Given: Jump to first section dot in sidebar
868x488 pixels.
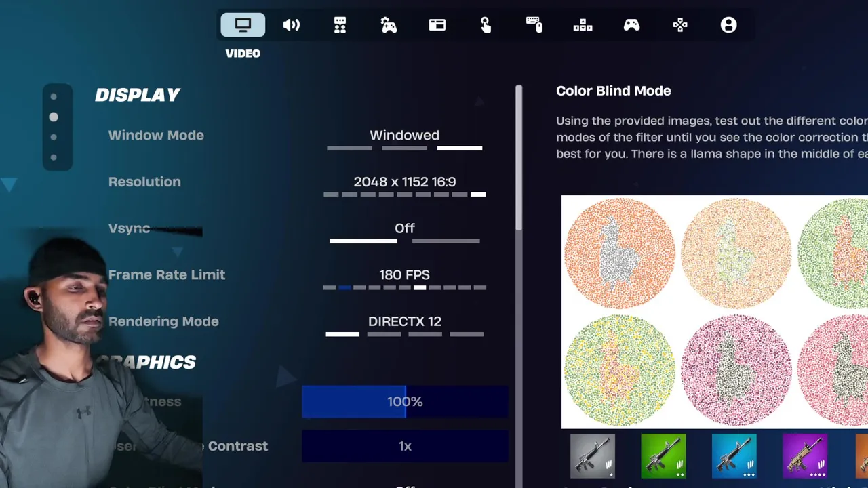Looking at the screenshot, I should (x=54, y=97).
